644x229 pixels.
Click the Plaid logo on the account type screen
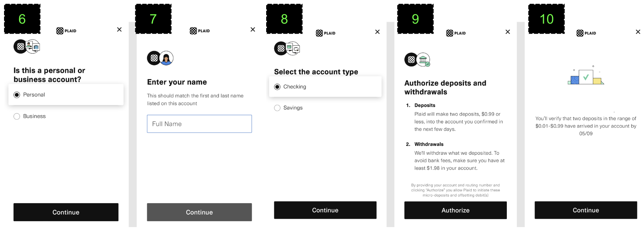pos(325,33)
